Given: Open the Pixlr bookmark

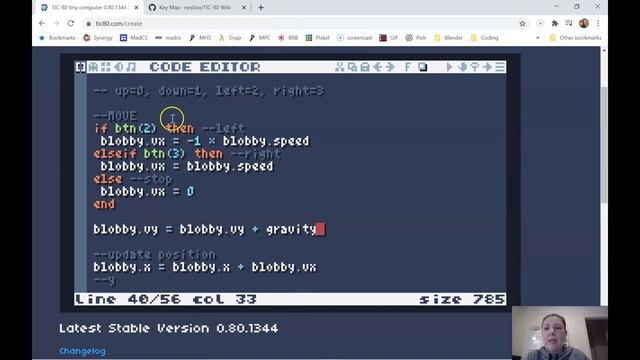Looking at the screenshot, I should click(416, 38).
